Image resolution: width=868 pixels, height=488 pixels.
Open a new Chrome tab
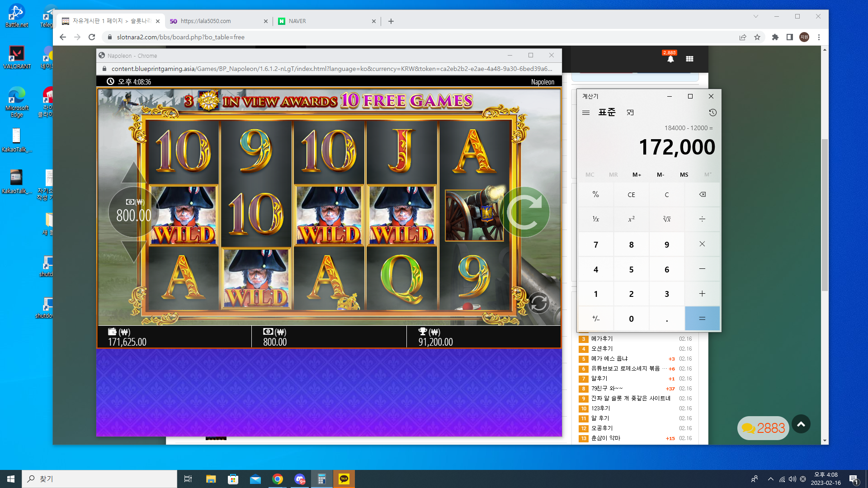coord(391,21)
